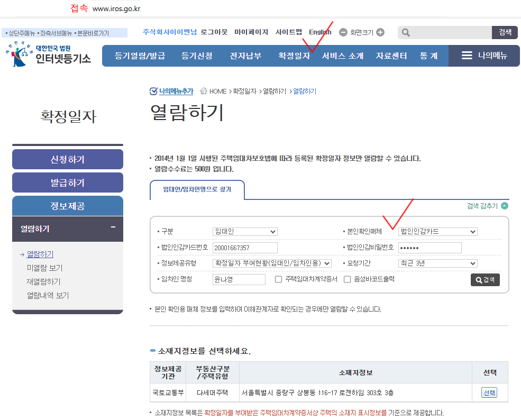Click the Internet Registry Office logo
The image size is (521, 420).
point(49,54)
